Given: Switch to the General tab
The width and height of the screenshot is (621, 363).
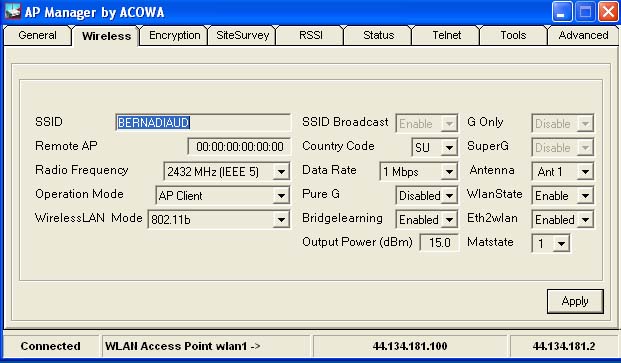Looking at the screenshot, I should [37, 35].
